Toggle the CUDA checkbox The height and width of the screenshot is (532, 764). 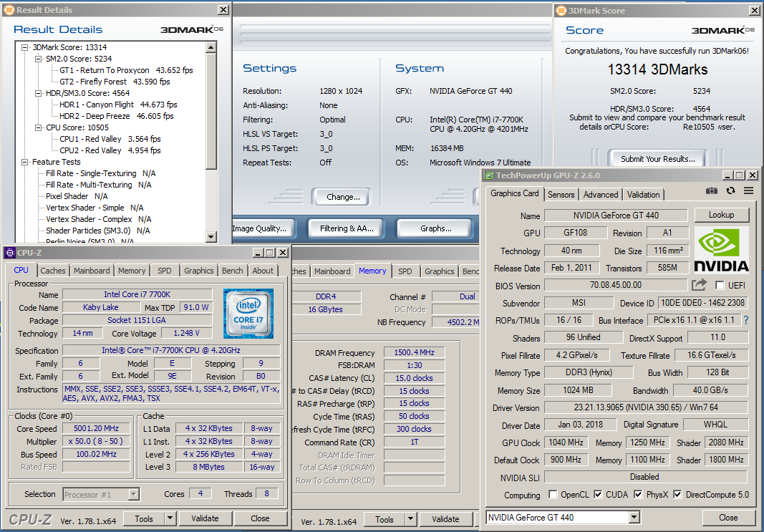click(x=599, y=495)
